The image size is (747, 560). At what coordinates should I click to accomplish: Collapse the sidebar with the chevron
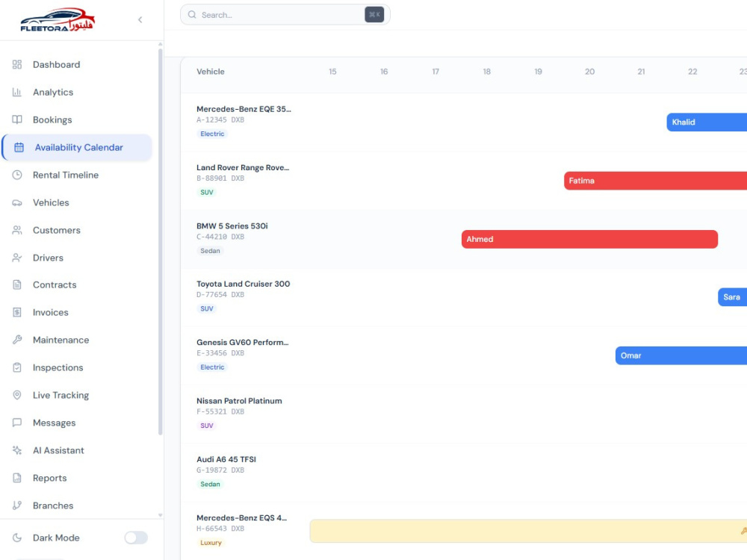pyautogui.click(x=140, y=19)
